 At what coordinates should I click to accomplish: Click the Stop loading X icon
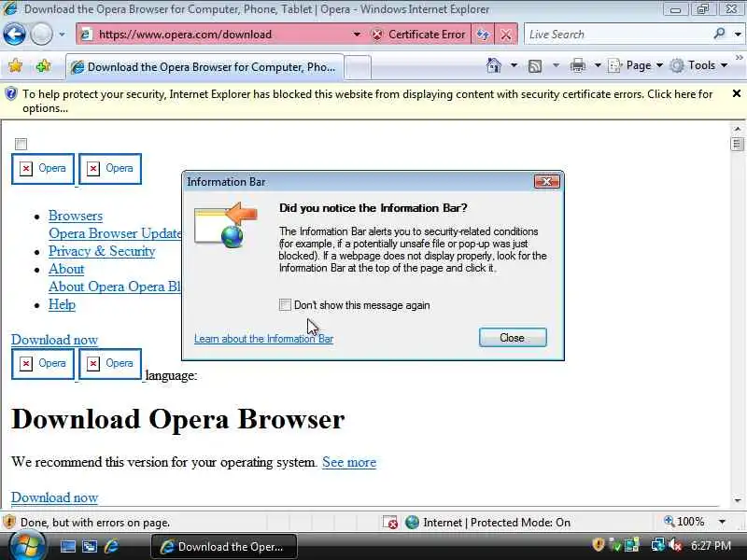506,35
